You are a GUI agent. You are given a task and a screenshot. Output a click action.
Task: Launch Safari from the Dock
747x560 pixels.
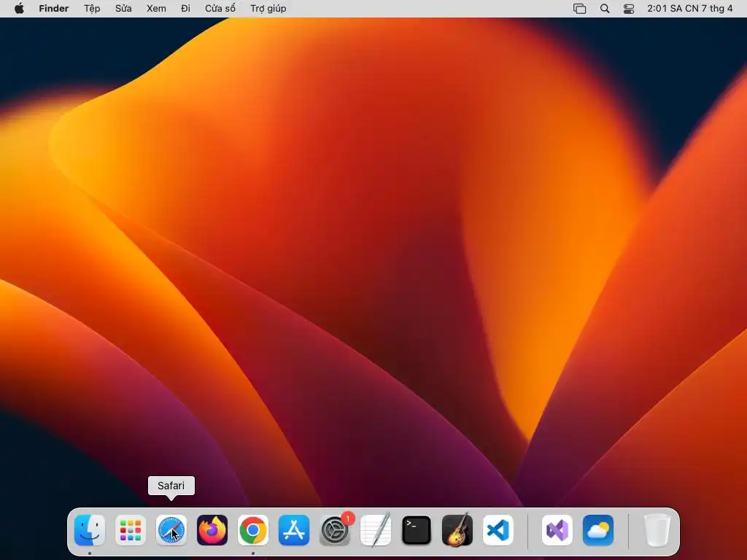pyautogui.click(x=171, y=530)
